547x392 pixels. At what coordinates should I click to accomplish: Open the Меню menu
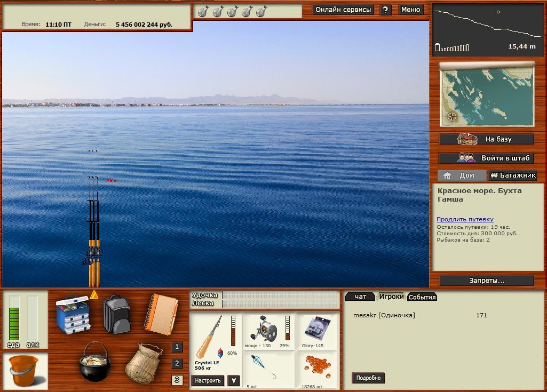click(x=410, y=10)
